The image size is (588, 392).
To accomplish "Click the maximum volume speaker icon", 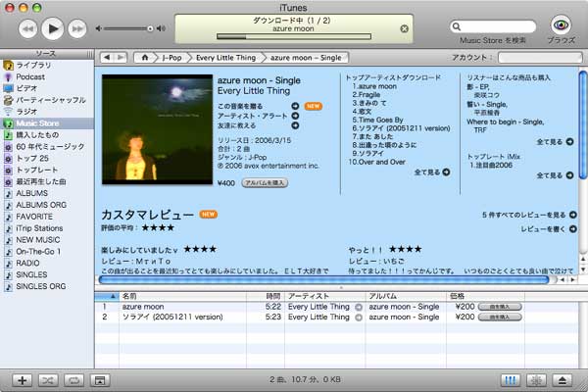I will [162, 28].
